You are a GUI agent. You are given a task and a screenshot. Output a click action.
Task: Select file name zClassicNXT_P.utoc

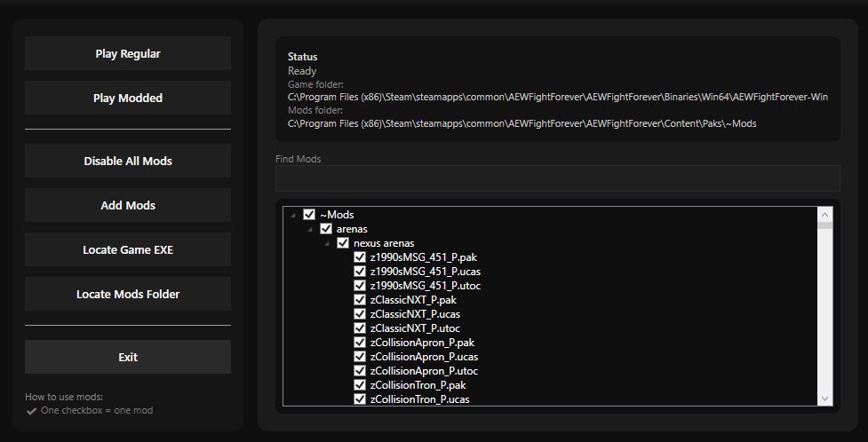pos(415,328)
